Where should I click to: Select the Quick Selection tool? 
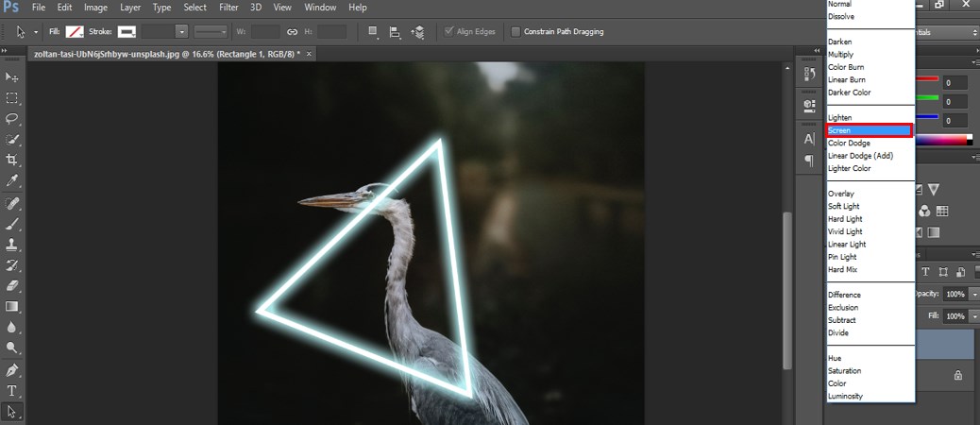(11, 140)
